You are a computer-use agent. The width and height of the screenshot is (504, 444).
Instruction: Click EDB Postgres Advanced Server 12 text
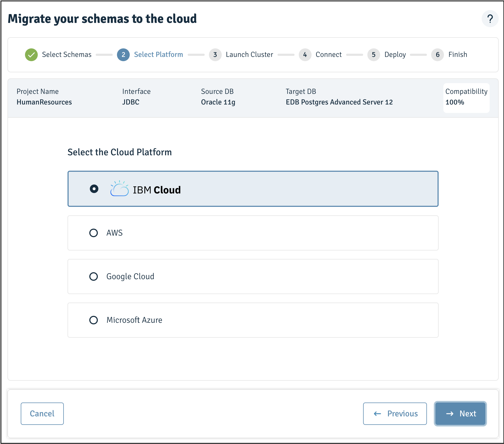pos(339,102)
